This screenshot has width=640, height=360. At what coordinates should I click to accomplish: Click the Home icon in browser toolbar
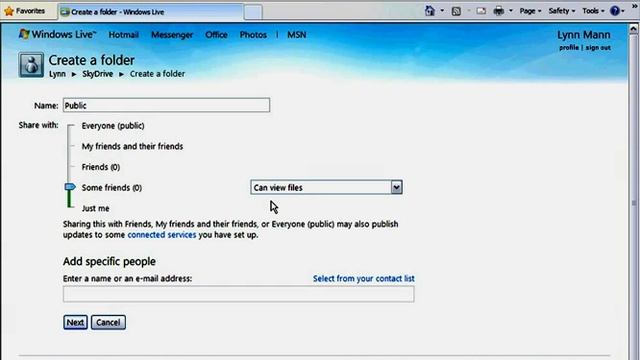pyautogui.click(x=430, y=11)
